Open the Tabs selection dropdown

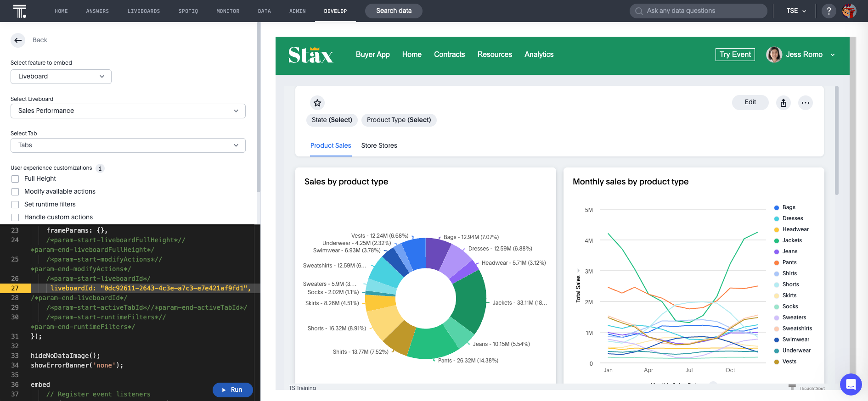[x=128, y=145]
